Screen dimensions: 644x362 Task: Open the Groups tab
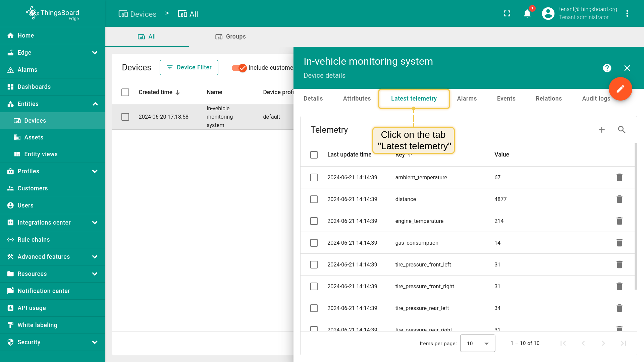pos(230,37)
